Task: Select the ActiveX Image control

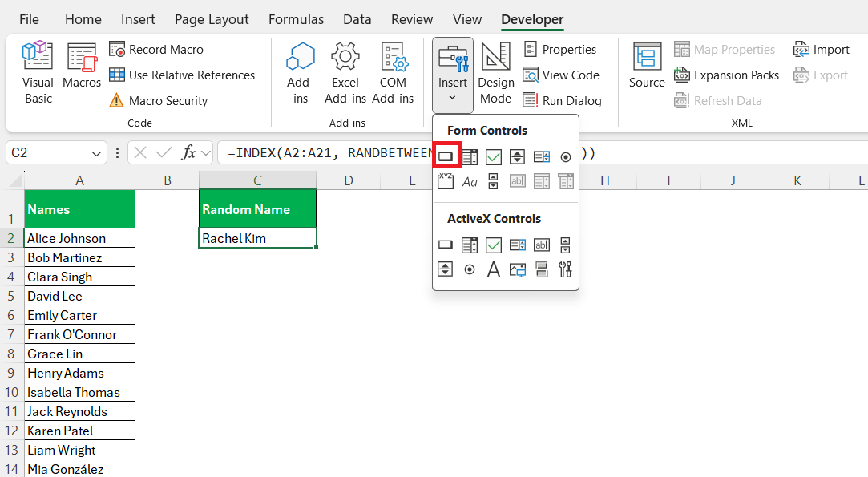Action: pos(517,270)
